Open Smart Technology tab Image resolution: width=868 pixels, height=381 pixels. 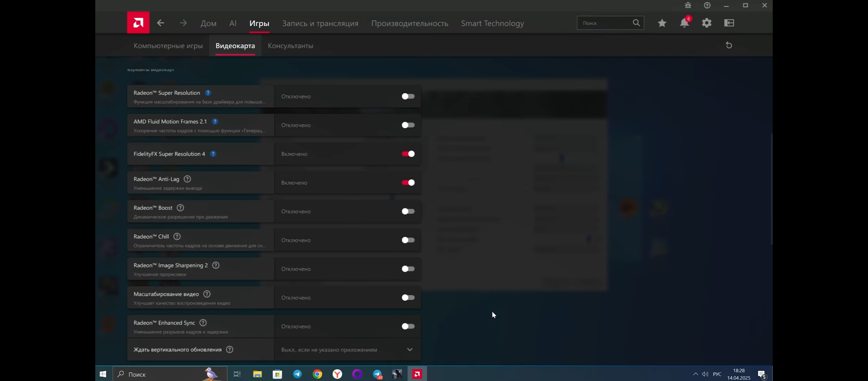(x=493, y=23)
